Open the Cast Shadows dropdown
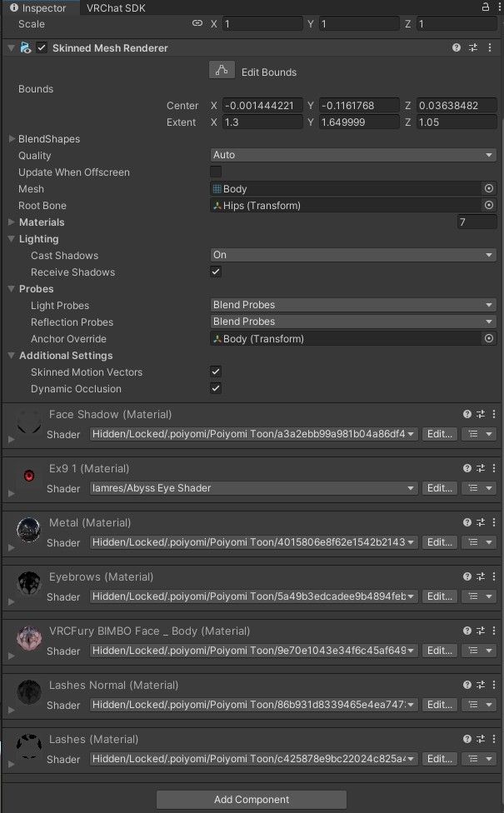This screenshot has width=504, height=813. 353,255
